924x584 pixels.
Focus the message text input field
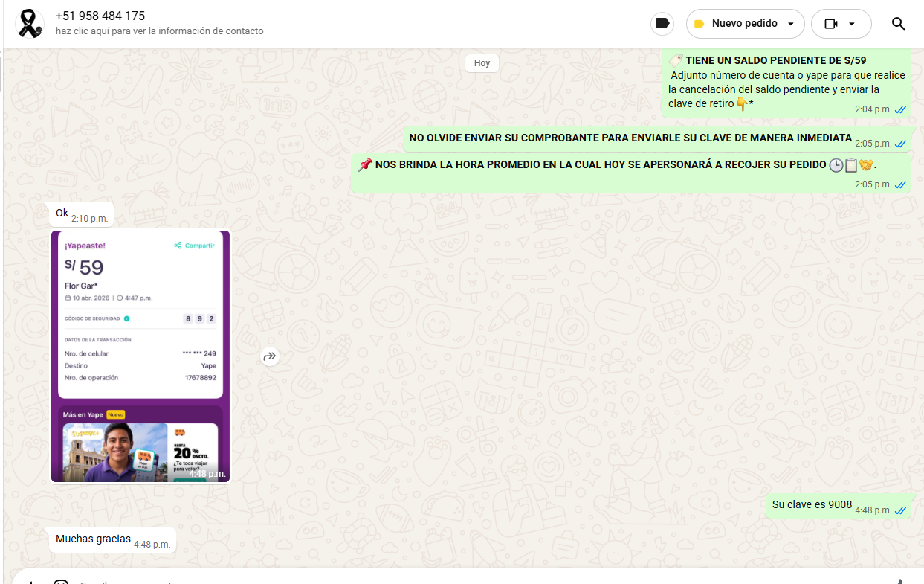(x=446, y=583)
